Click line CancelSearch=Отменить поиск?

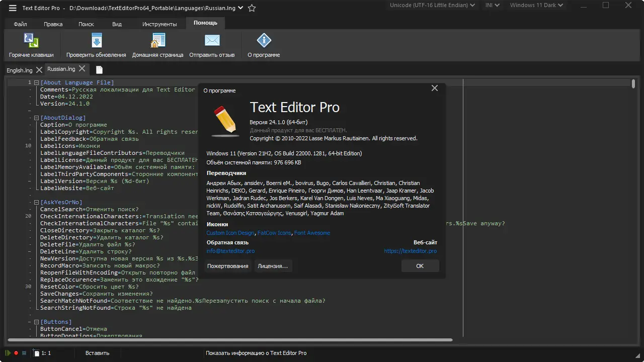point(90,209)
